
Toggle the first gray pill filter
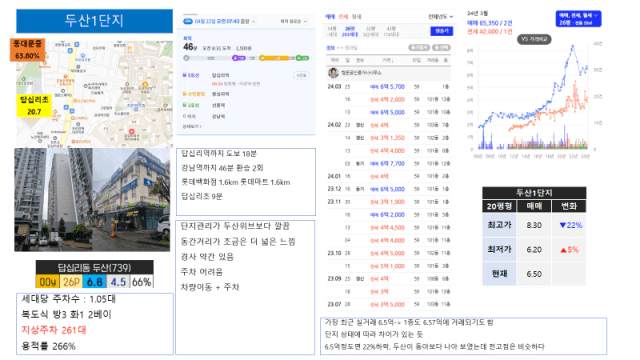(x=419, y=48)
